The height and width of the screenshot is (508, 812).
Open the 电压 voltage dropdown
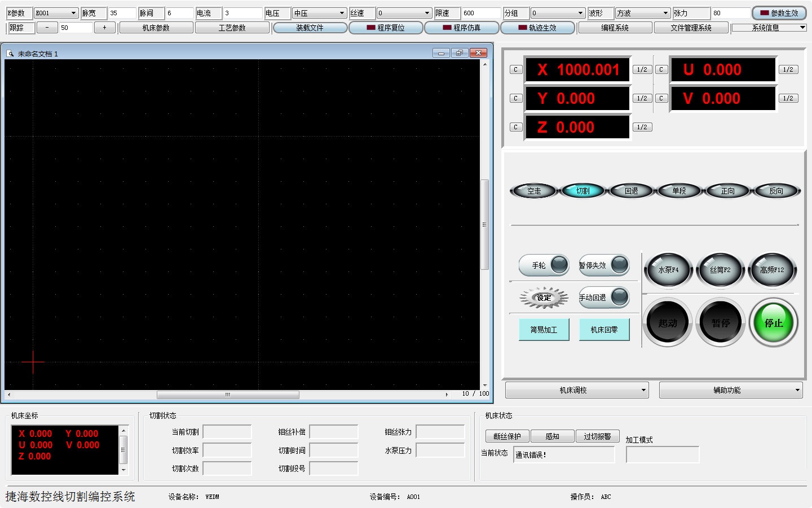(x=342, y=13)
